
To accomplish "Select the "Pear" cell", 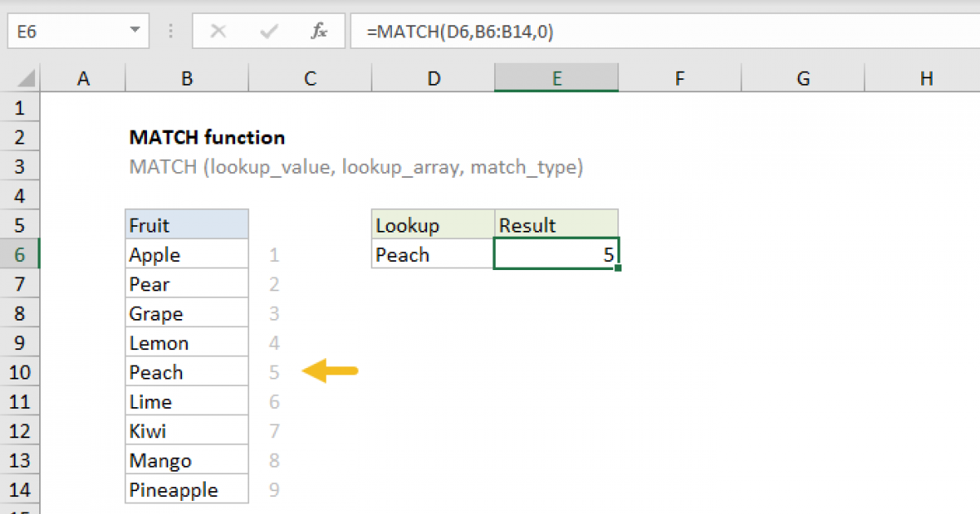I will pos(187,284).
